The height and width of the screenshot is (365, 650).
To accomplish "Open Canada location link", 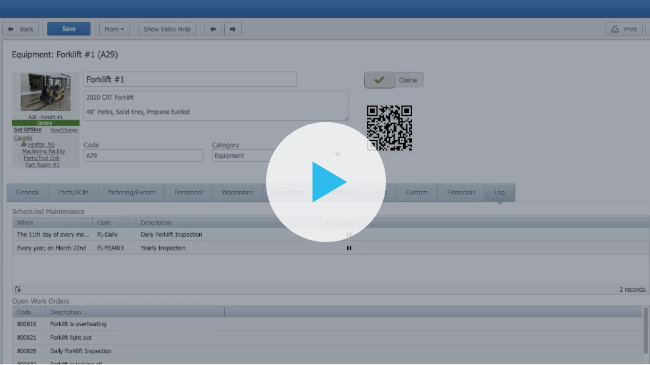I will (23, 138).
